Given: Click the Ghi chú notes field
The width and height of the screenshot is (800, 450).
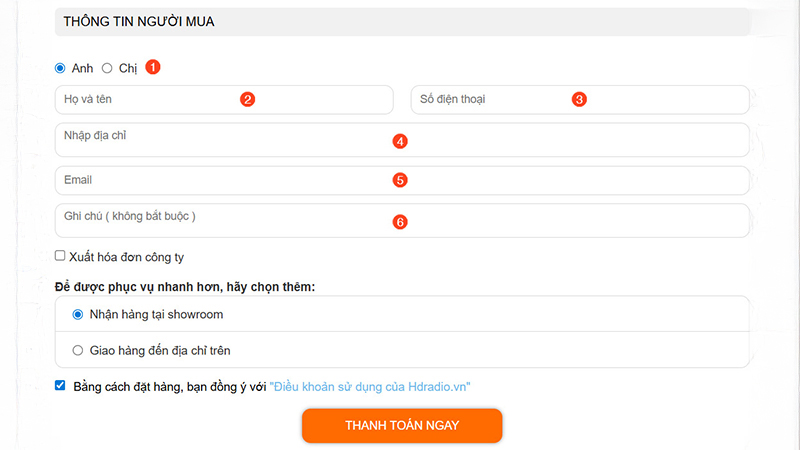Looking at the screenshot, I should pyautogui.click(x=250, y=220).
